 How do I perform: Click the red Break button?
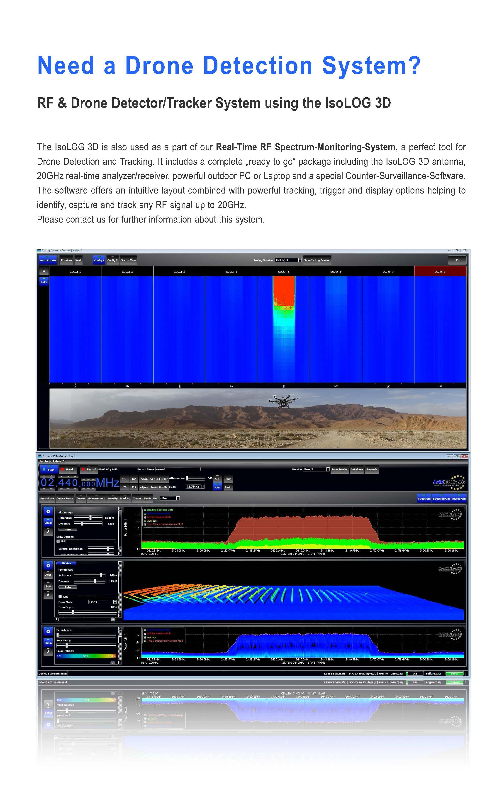[68, 469]
